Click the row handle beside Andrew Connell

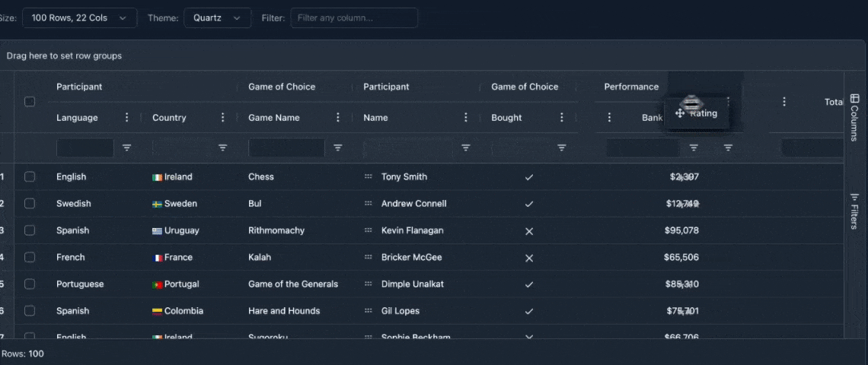(368, 204)
